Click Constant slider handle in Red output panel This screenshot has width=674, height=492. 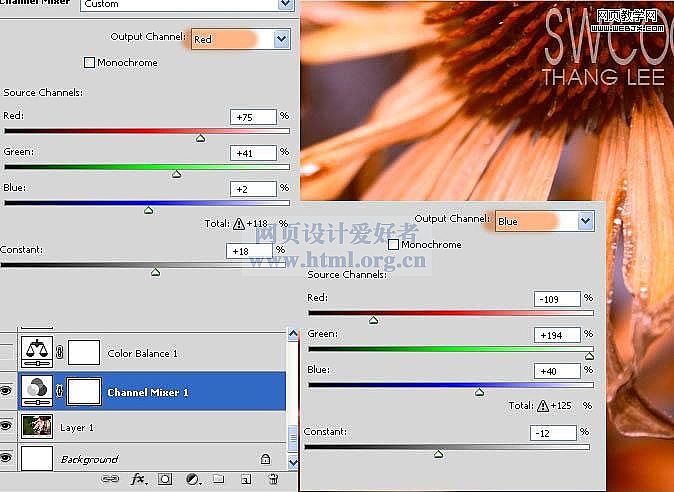click(x=156, y=272)
